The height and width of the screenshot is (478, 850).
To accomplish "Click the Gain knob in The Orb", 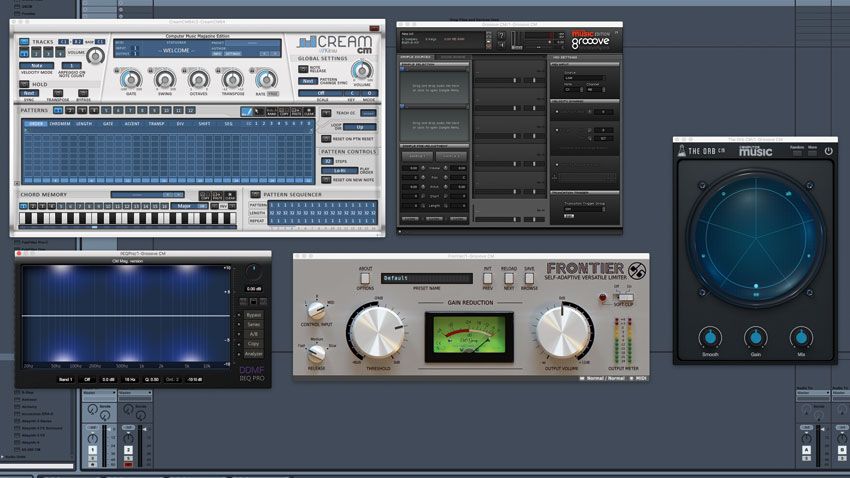I will tap(755, 338).
